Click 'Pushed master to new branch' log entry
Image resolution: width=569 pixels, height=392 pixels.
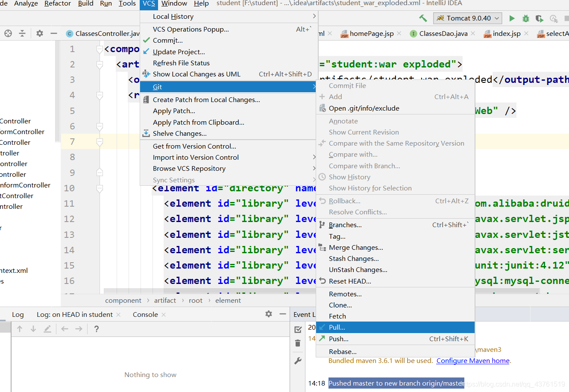pyautogui.click(x=396, y=383)
